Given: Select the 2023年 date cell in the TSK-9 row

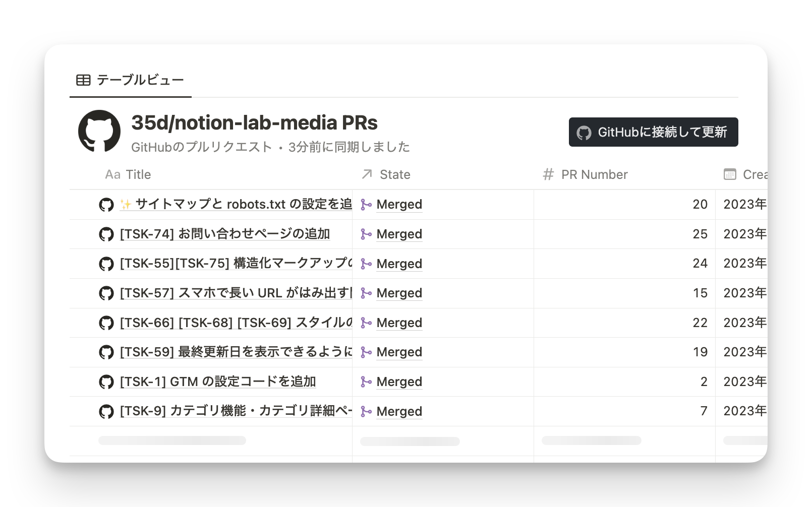Looking at the screenshot, I should tap(742, 412).
